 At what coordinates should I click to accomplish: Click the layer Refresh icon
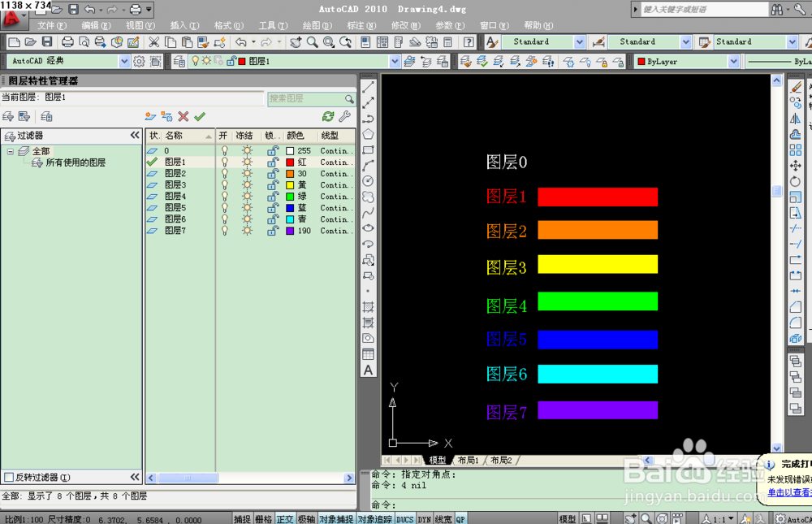tap(328, 117)
